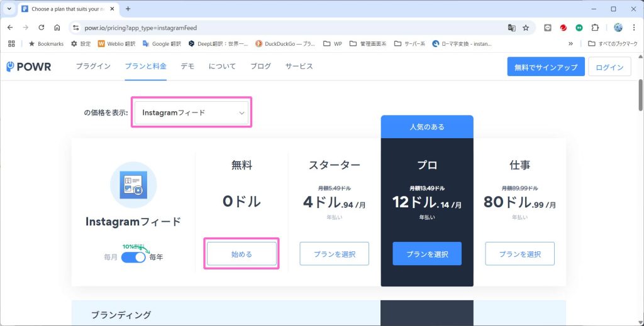Click the gray message extension icon in toolbar

coord(548,28)
